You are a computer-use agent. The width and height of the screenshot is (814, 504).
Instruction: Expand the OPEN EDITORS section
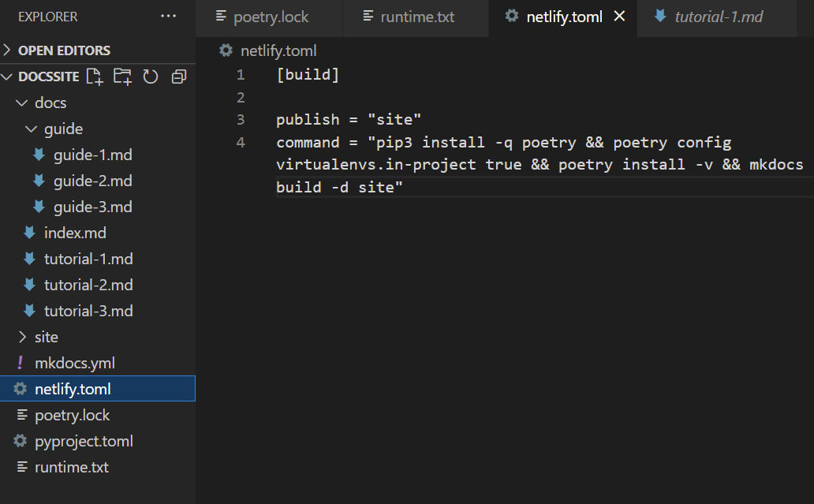[x=7, y=50]
